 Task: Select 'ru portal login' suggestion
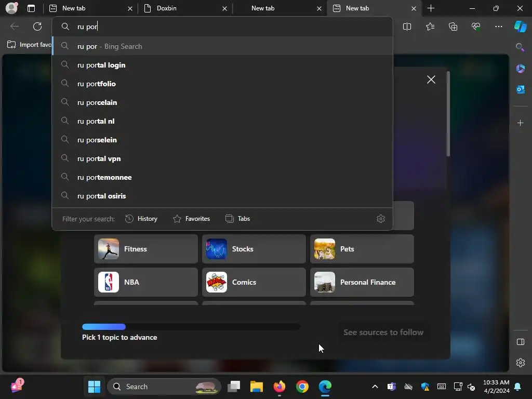coord(222,65)
